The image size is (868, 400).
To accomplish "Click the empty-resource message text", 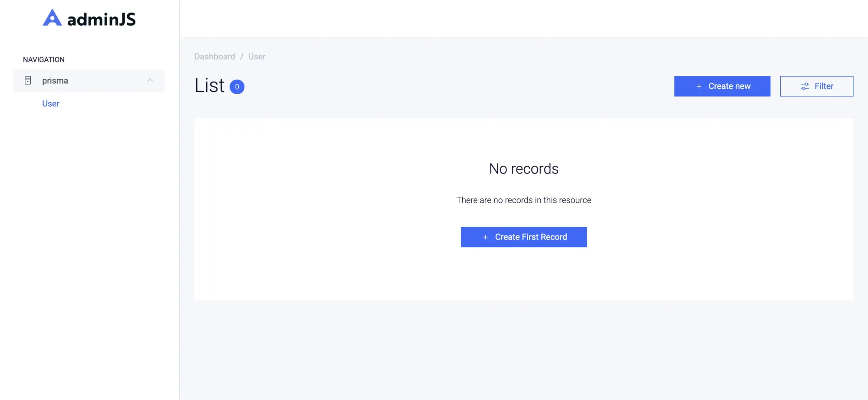I will pos(524,200).
